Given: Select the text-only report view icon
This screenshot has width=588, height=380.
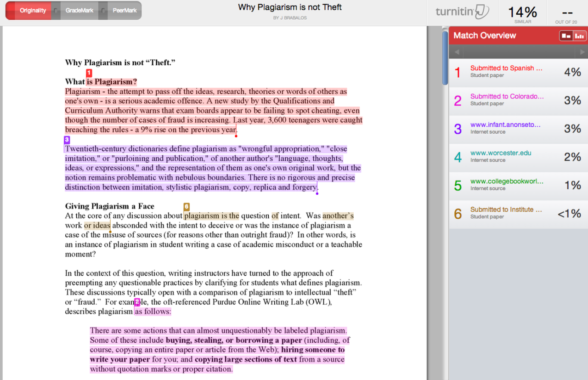Looking at the screenshot, I should 566,35.
